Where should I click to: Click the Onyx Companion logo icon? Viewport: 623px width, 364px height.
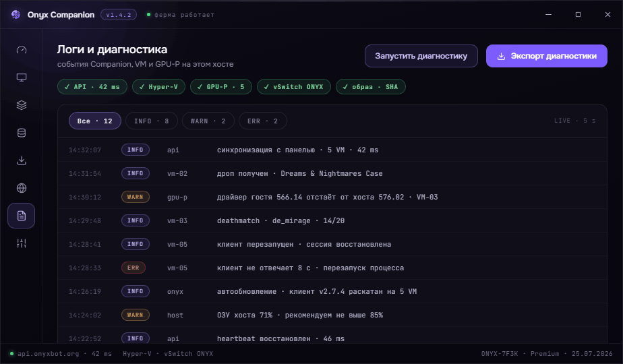point(16,15)
